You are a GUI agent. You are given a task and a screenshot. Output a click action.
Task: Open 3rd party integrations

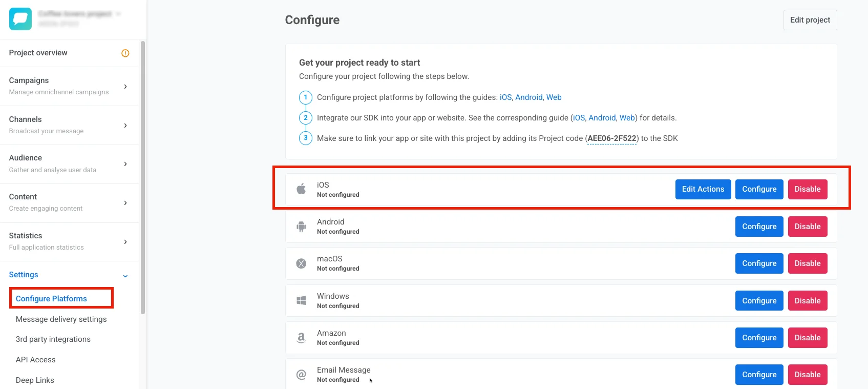point(53,339)
